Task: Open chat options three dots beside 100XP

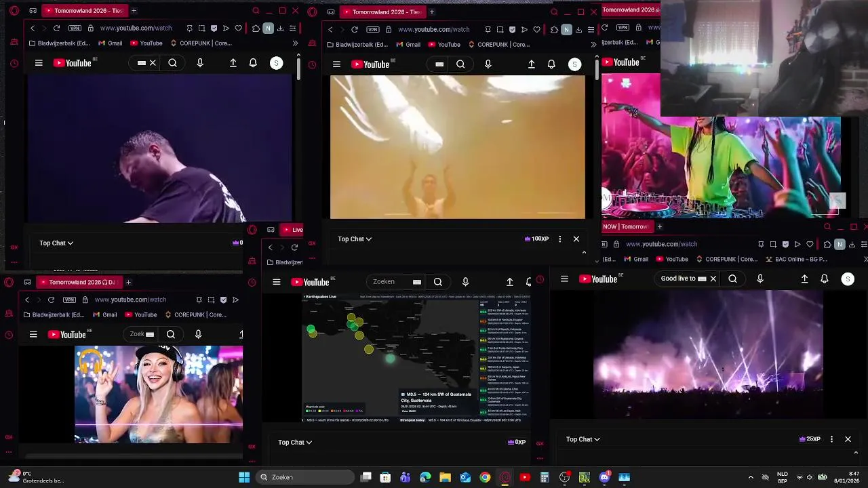Action: point(559,239)
